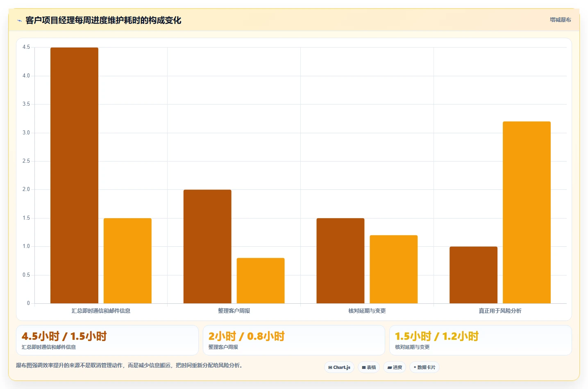This screenshot has height=389, width=588.
Task: Click the y-axis tick 4.5
Action: click(x=26, y=47)
